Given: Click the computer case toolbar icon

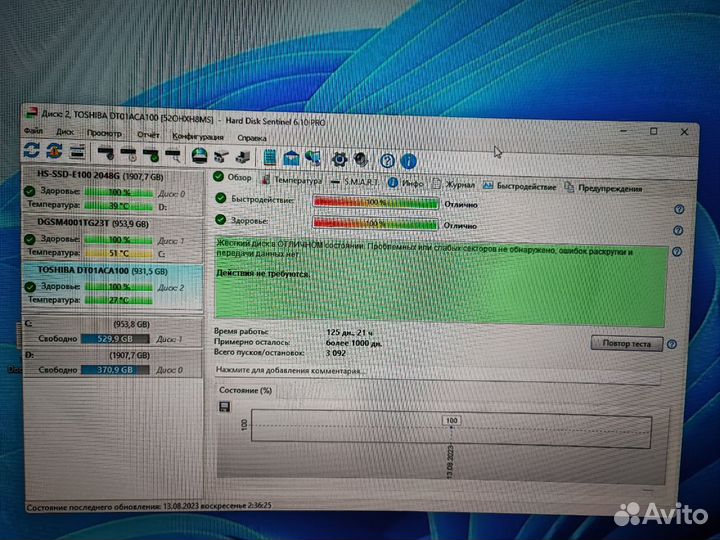Looking at the screenshot, I should coord(242,157).
